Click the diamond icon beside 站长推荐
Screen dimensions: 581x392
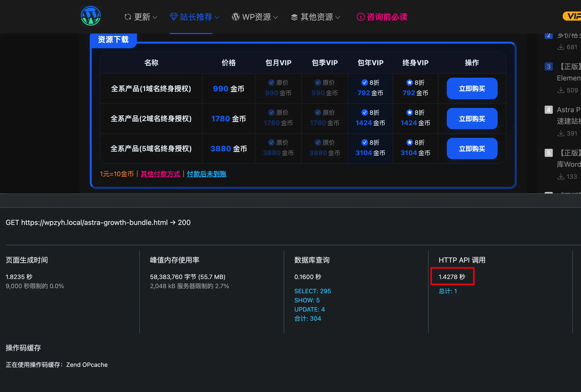pyautogui.click(x=174, y=17)
